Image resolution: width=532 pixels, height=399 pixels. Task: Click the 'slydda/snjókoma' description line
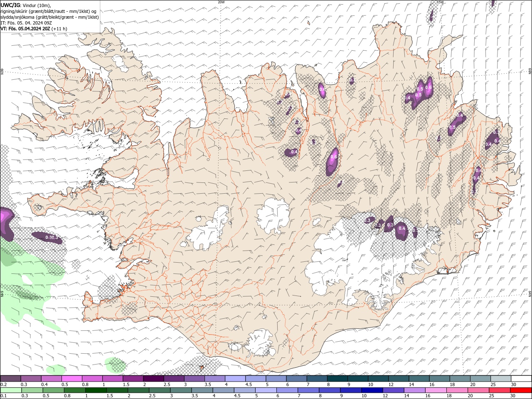[50, 17]
